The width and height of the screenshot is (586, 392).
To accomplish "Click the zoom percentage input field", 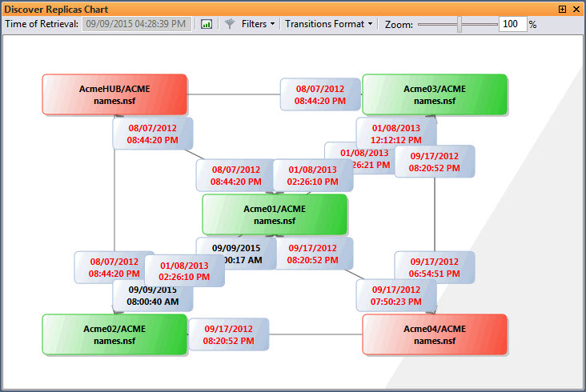I will 511,24.
